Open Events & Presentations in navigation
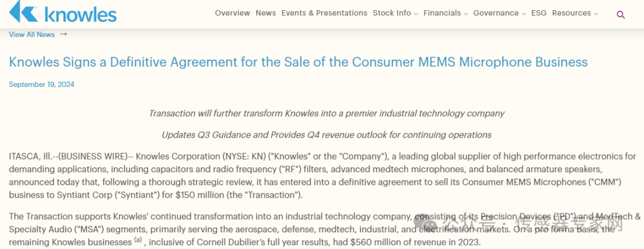Image resolution: width=644 pixels, height=249 pixels. coord(324,13)
